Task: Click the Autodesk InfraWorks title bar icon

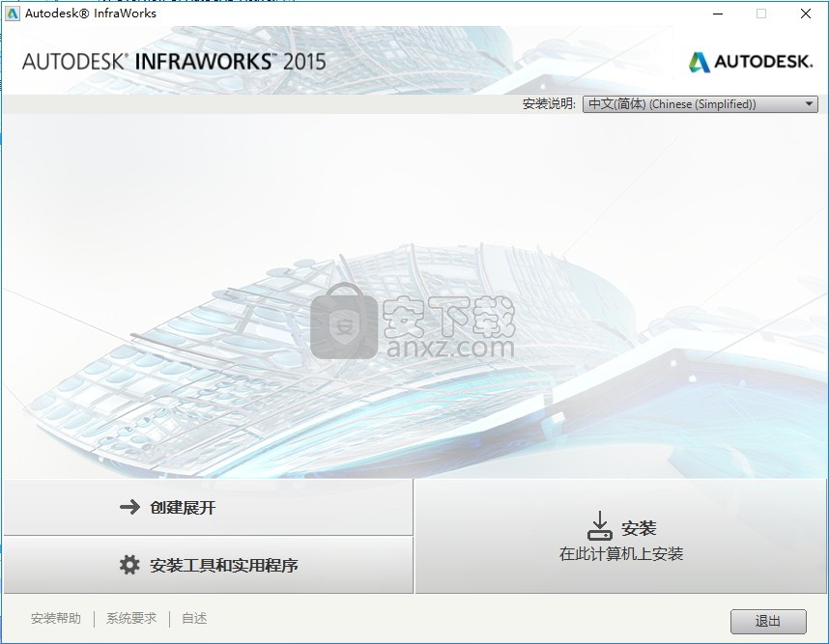Action: pos(12,14)
